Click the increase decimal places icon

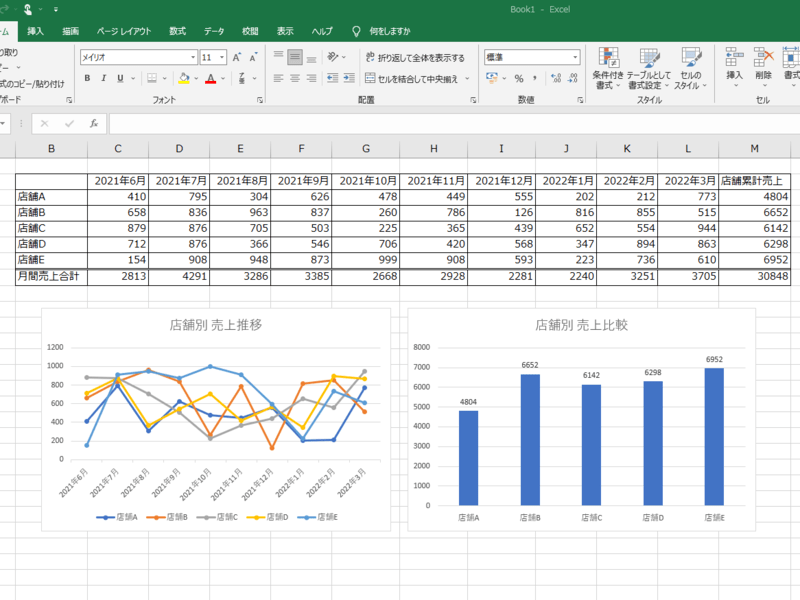click(x=555, y=78)
